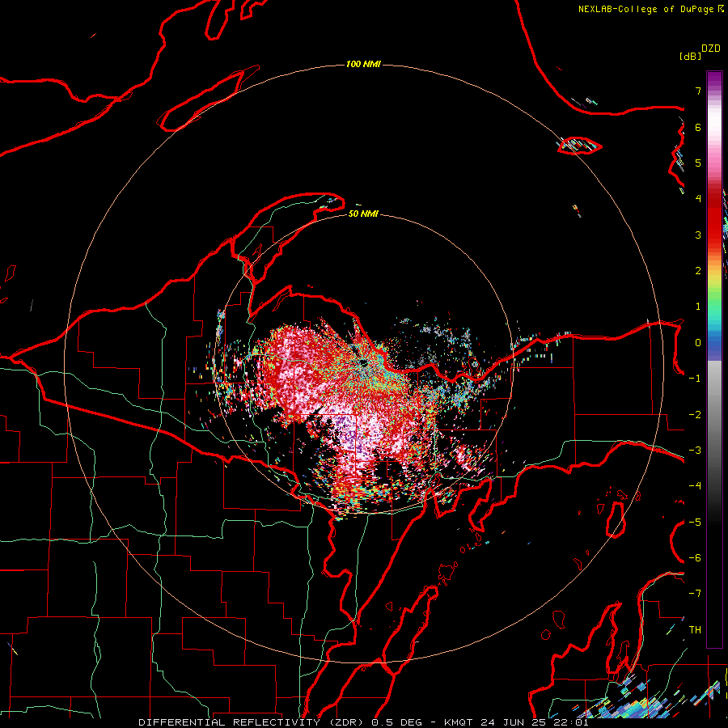Click the 2 value on the color scale
This screenshot has width=728, height=728.
698,271
